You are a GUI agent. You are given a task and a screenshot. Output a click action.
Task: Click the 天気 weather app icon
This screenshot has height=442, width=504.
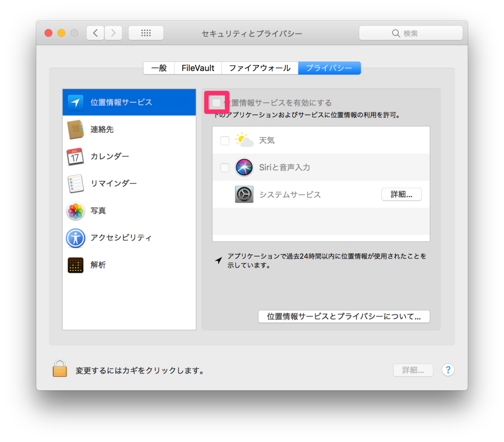[x=245, y=140]
